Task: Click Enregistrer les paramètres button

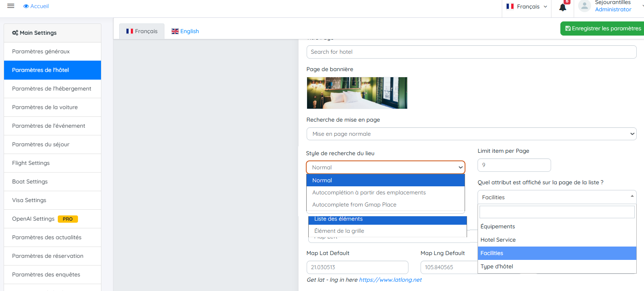Action: [x=603, y=29]
